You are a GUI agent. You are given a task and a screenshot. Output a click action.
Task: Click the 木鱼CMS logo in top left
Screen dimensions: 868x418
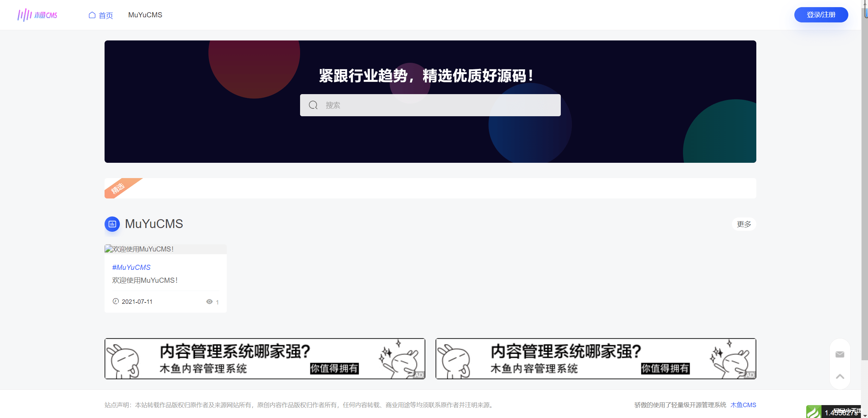click(37, 15)
